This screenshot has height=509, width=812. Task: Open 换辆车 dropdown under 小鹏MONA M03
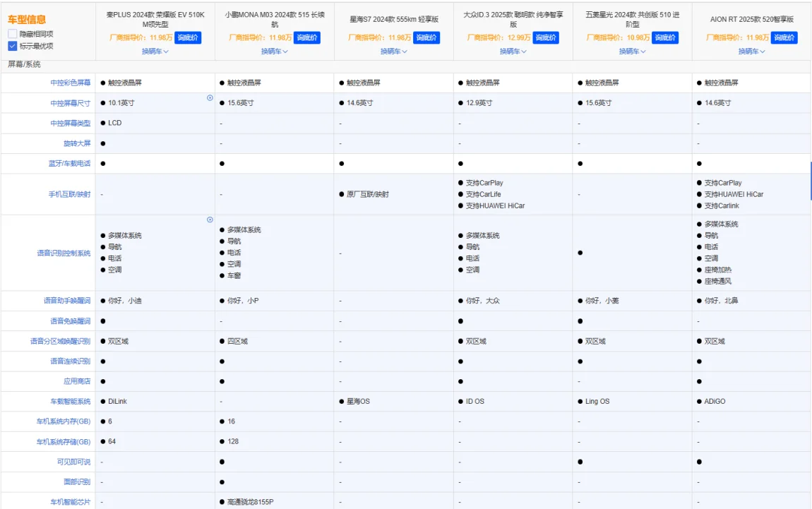click(x=275, y=52)
